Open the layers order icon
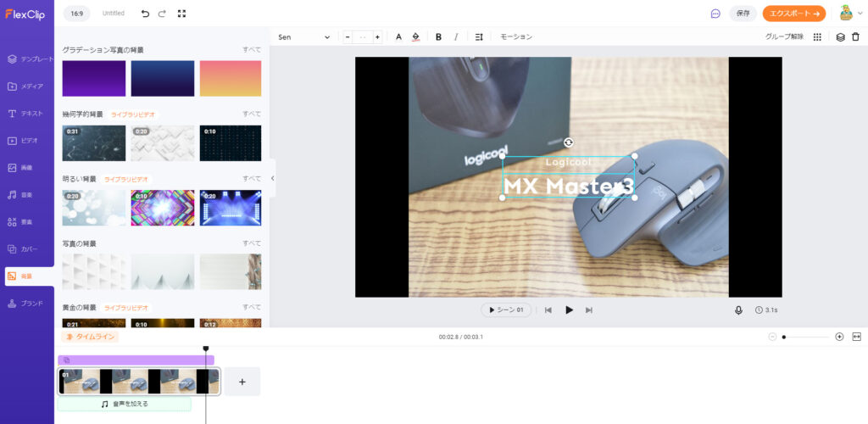 point(840,37)
